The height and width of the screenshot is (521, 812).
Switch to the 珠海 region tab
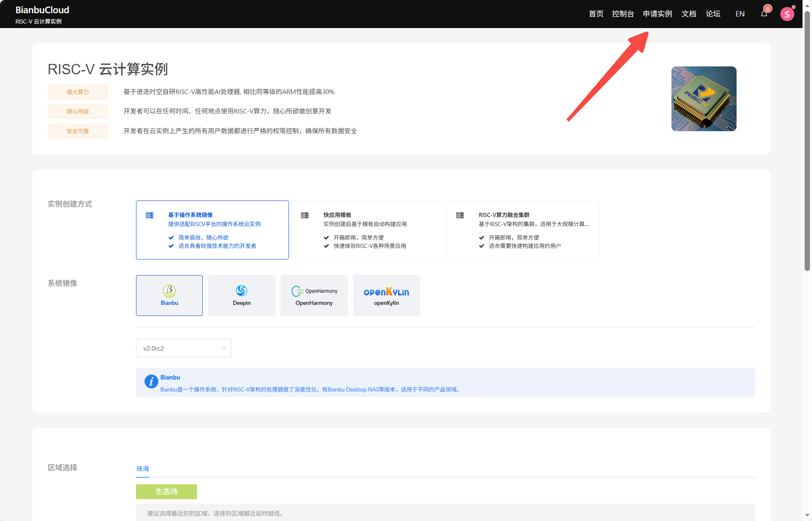click(143, 469)
